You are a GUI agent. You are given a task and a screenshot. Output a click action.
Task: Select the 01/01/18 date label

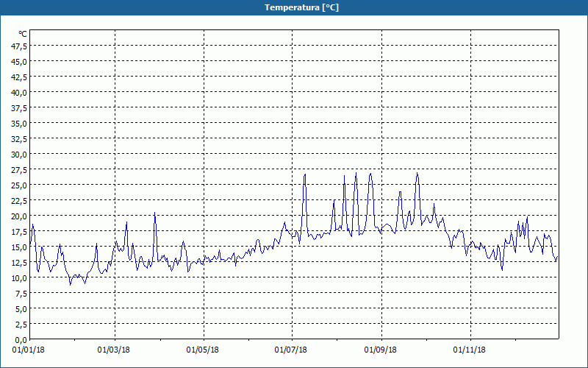pyautogui.click(x=29, y=350)
